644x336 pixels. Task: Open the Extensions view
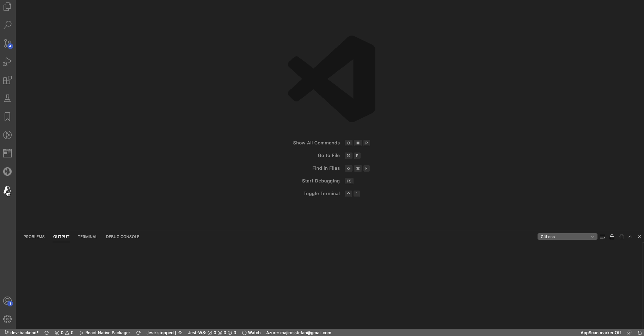coord(7,80)
